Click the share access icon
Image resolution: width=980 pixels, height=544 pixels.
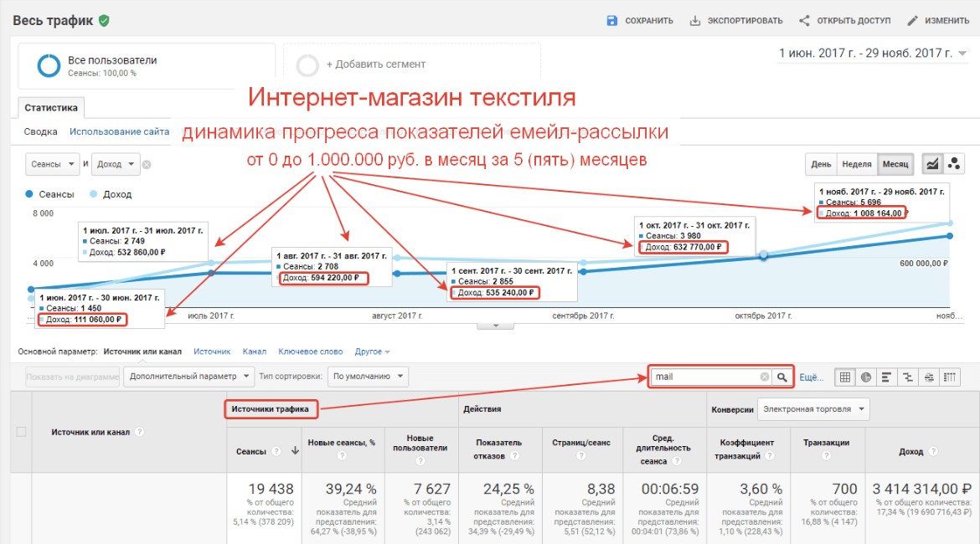[804, 21]
